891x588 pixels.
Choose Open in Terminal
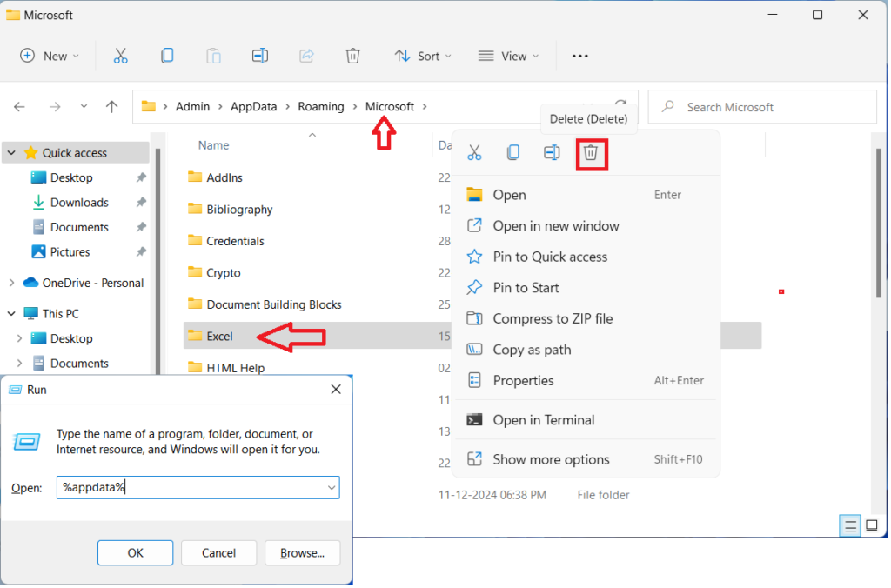pos(586,420)
